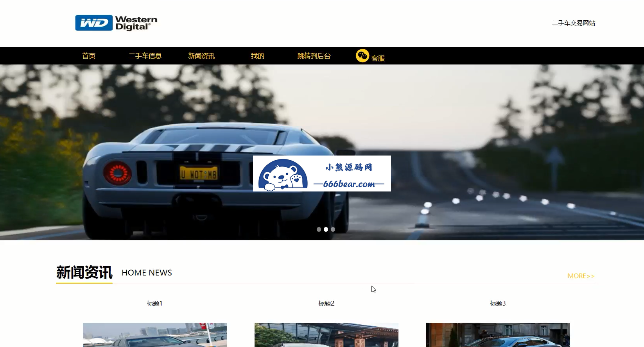Click the thumbnail image under 标题1

(154, 335)
